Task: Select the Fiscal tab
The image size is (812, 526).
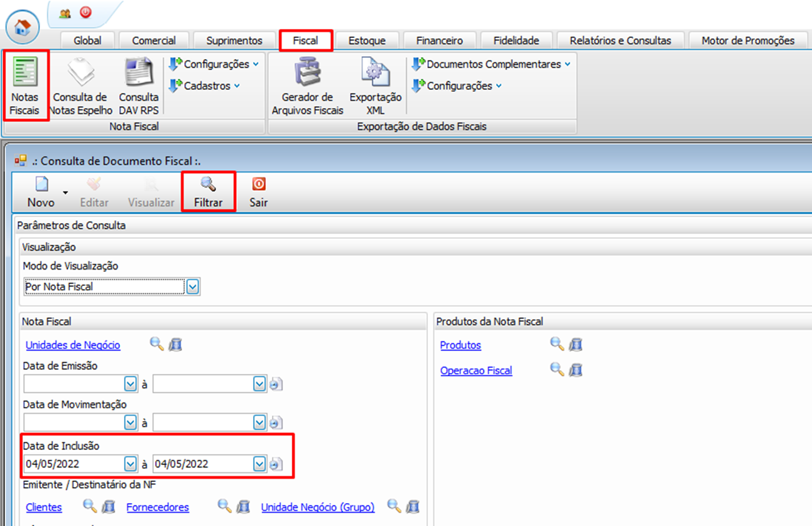Action: 306,40
